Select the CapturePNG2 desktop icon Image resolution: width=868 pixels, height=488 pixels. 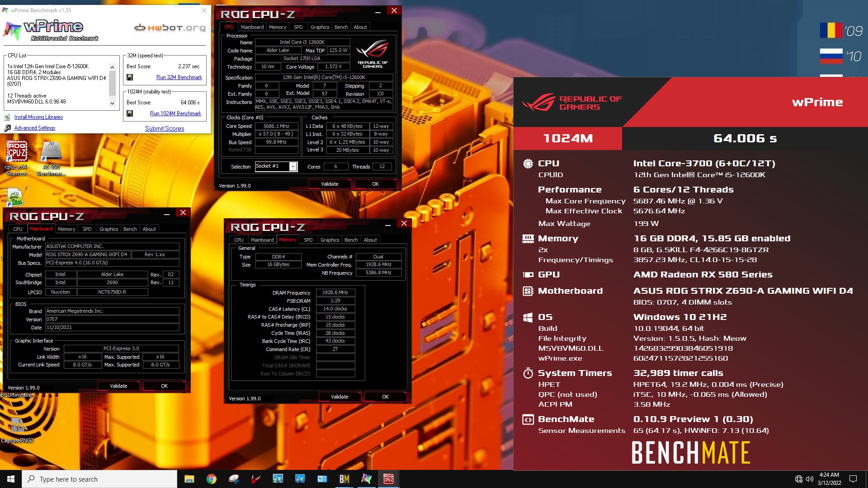tap(17, 430)
